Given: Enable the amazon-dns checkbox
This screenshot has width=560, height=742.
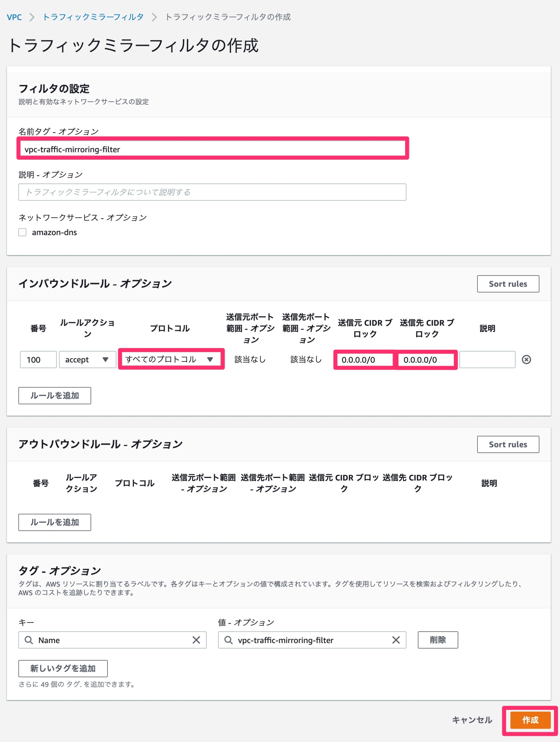Looking at the screenshot, I should coord(23,232).
